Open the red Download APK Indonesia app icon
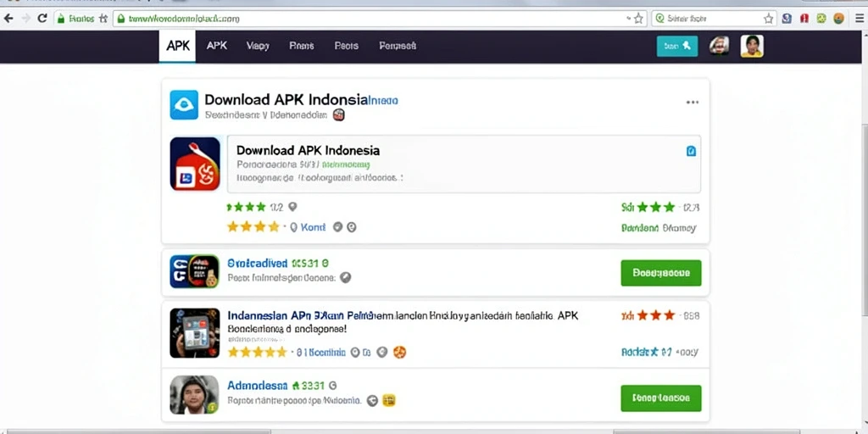This screenshot has width=868, height=434. coord(195,164)
